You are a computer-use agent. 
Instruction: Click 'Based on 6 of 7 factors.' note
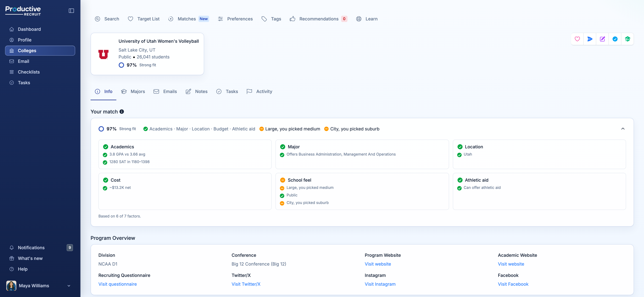119,216
